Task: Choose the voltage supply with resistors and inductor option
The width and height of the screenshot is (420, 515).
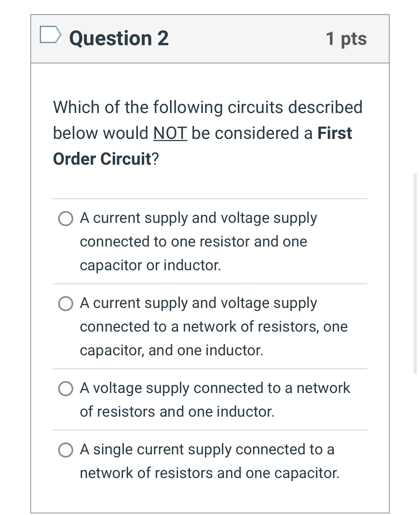Action: [x=66, y=388]
